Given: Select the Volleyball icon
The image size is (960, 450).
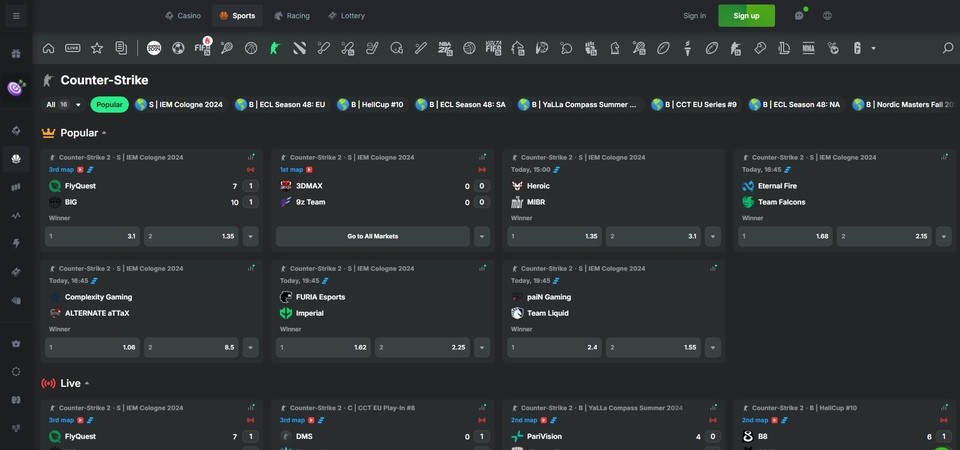Looking at the screenshot, I should coord(469,48).
